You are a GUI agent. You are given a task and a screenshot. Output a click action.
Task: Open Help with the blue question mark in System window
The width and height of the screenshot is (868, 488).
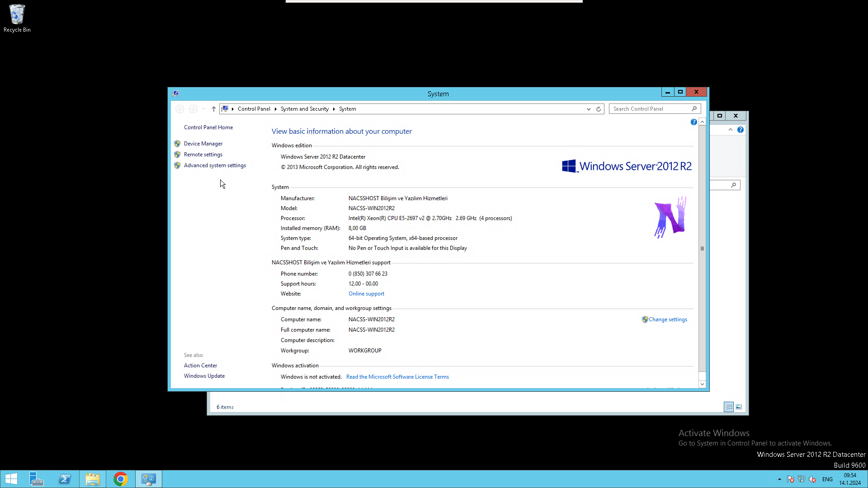pyautogui.click(x=693, y=122)
